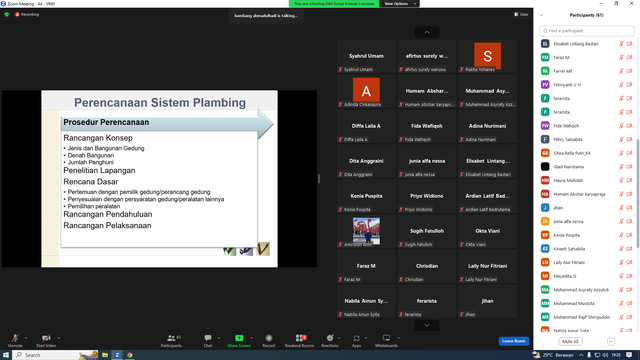Viewport: 640px width, 360px height.
Task: Click the Amiruddin photo video tile
Action: tap(366, 231)
